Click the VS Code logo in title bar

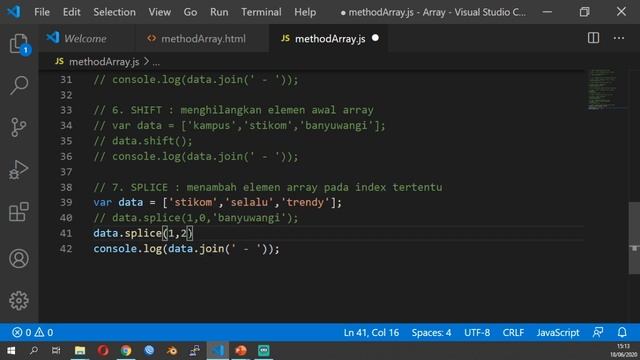click(x=14, y=11)
